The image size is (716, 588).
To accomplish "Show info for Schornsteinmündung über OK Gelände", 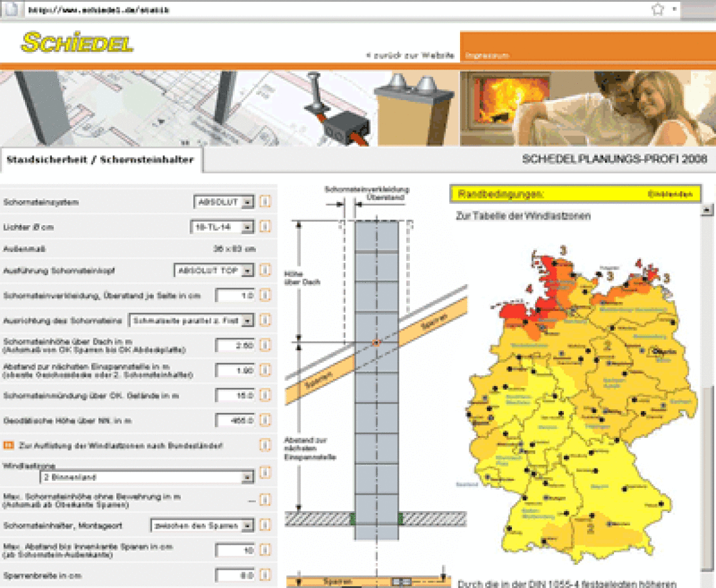I will pos(265,395).
